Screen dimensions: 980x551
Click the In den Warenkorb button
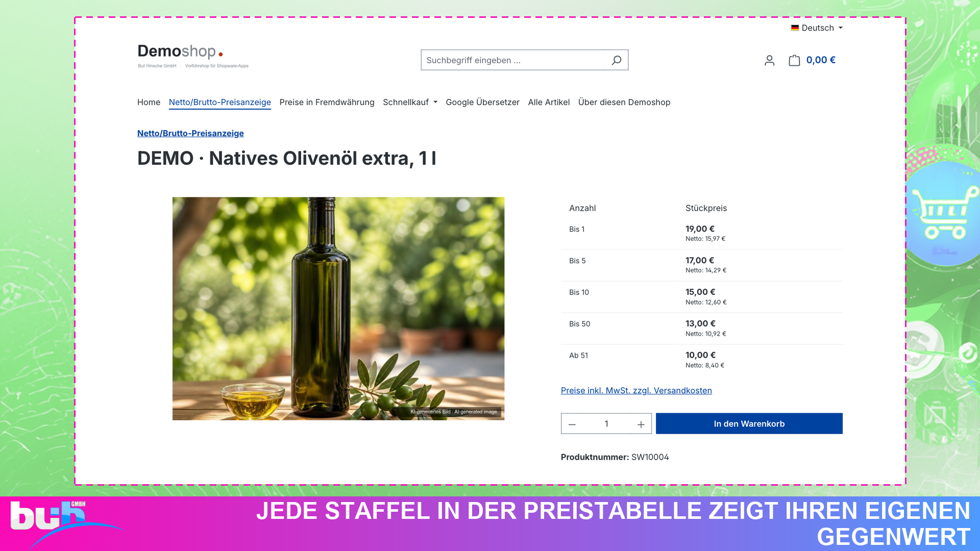click(x=749, y=423)
